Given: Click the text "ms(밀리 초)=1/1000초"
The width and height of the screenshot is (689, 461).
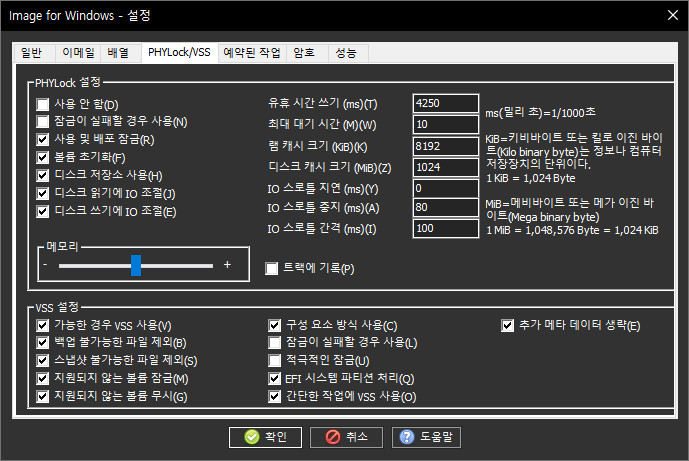Looking at the screenshot, I should 540,113.
